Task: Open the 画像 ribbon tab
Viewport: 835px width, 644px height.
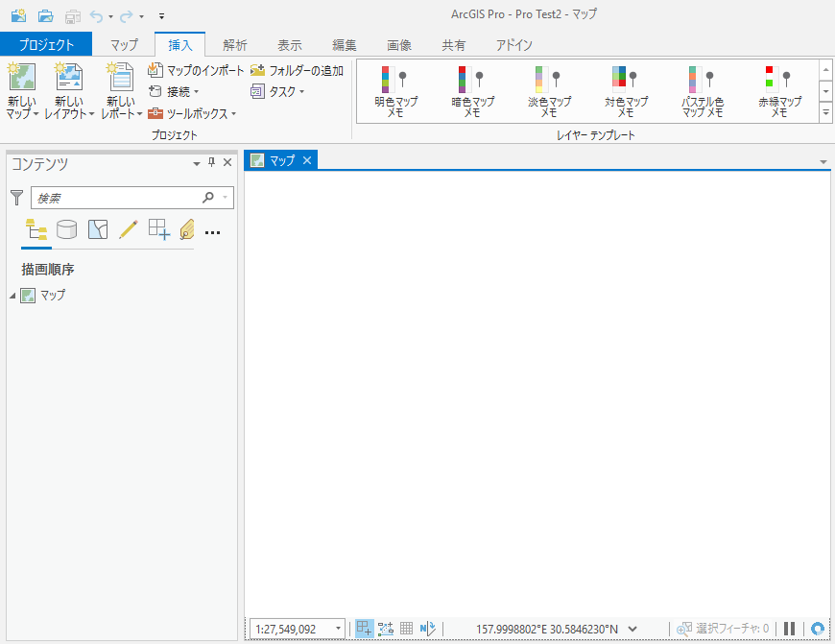Action: (399, 45)
